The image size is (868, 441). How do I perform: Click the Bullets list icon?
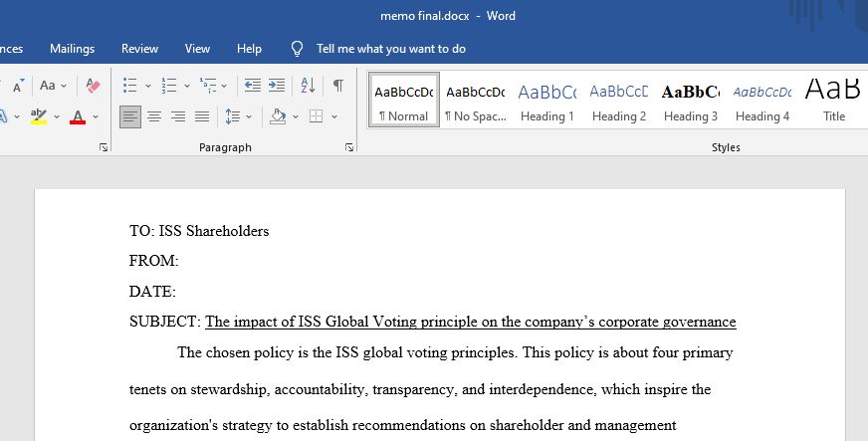130,86
